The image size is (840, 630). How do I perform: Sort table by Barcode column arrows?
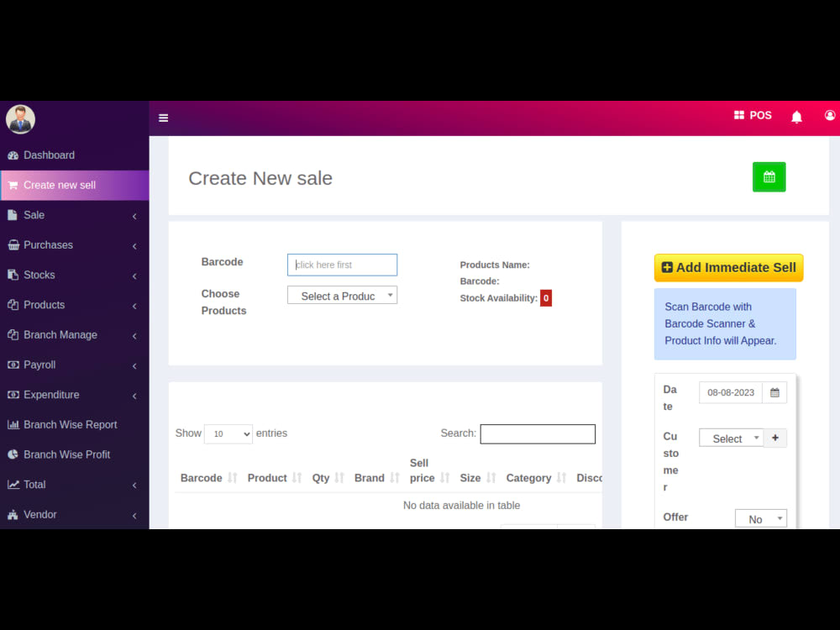point(232,478)
